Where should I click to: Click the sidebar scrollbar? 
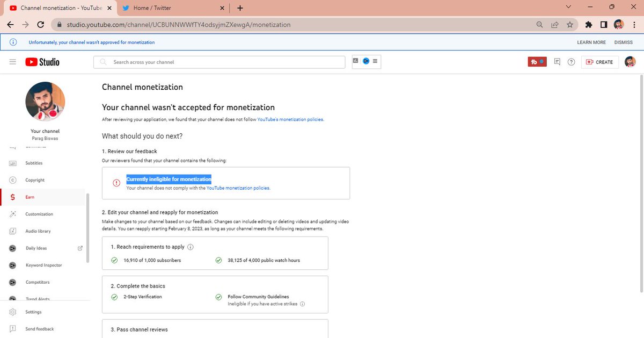87,228
